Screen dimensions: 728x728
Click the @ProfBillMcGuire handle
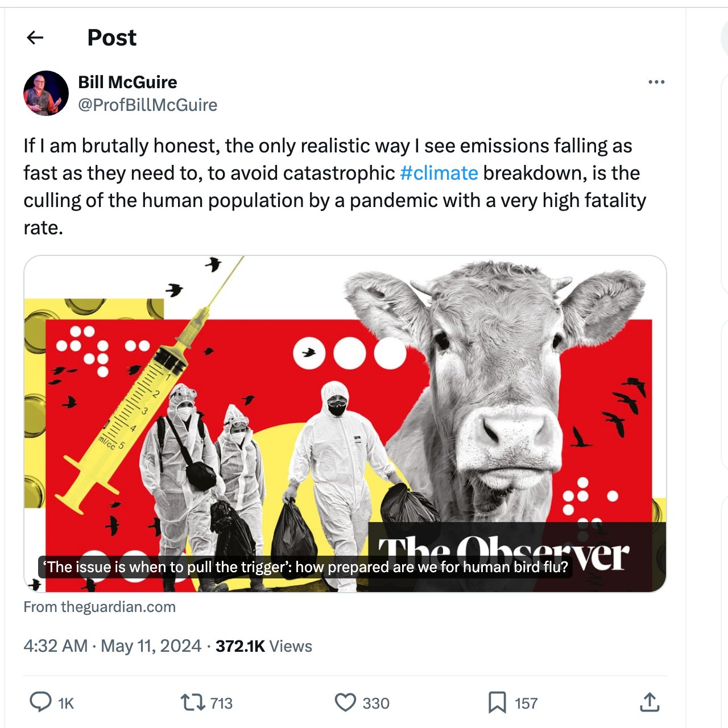(147, 105)
